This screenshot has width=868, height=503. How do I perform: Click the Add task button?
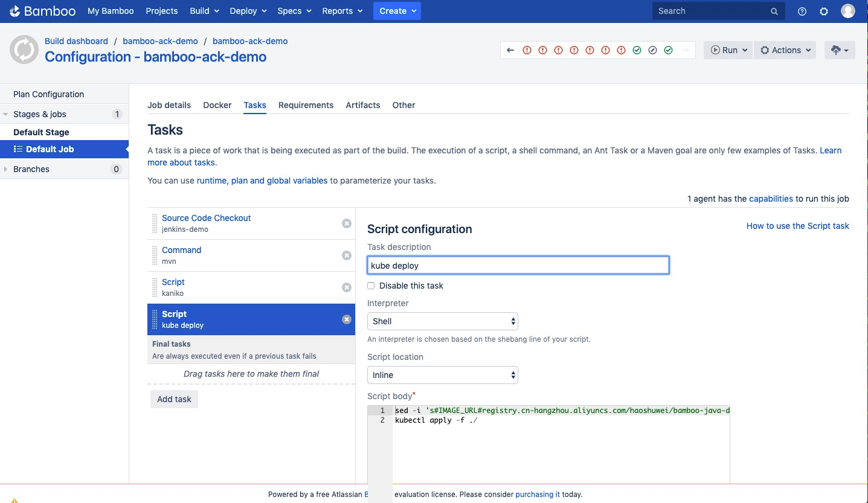tap(174, 399)
